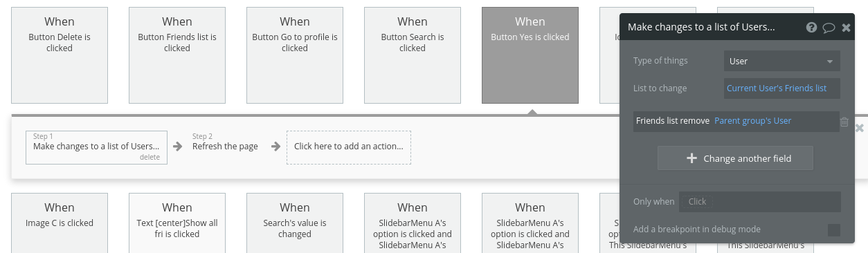868x253 pixels.
Task: Delete Step 1 using delete link
Action: coord(150,157)
